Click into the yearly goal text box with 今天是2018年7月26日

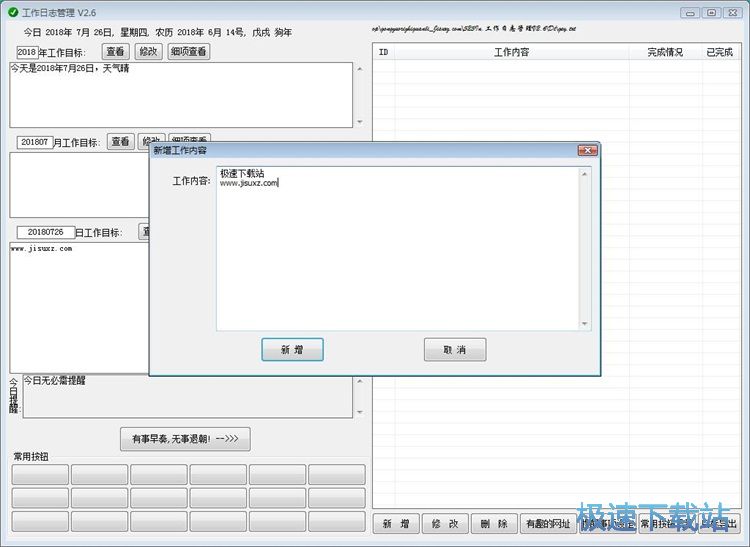(x=181, y=95)
